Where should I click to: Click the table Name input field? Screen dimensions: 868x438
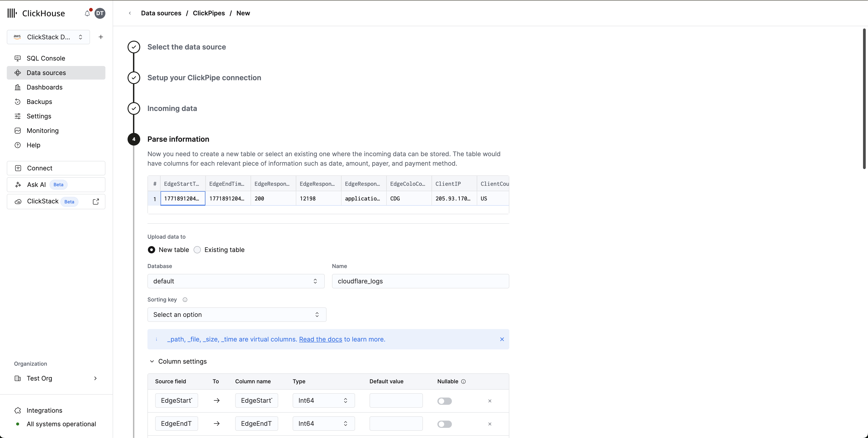(420, 281)
